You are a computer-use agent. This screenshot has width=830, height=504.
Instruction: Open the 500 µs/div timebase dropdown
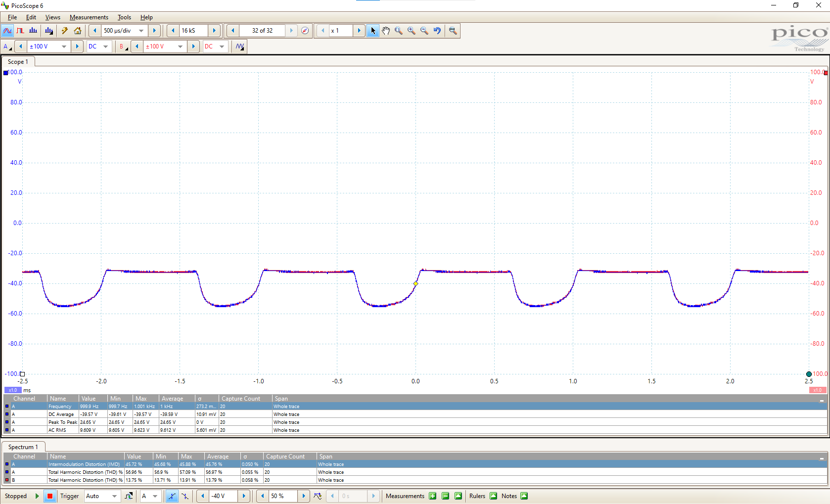pyautogui.click(x=141, y=31)
